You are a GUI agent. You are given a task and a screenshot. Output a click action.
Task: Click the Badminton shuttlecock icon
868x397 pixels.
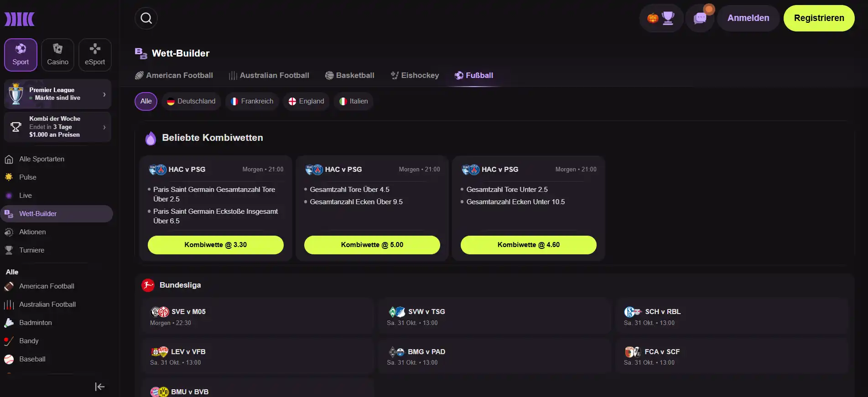click(x=9, y=323)
